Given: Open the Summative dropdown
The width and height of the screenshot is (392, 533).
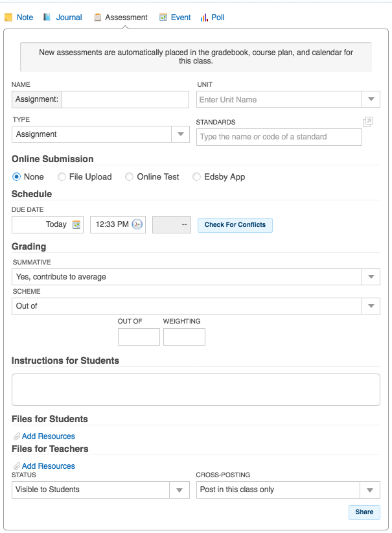Looking at the screenshot, I should click(371, 277).
